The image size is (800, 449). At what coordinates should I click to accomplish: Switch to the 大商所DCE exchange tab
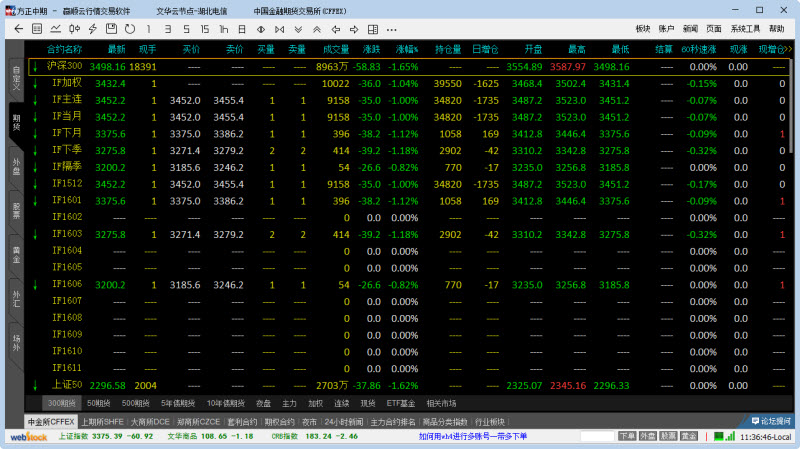coord(150,422)
